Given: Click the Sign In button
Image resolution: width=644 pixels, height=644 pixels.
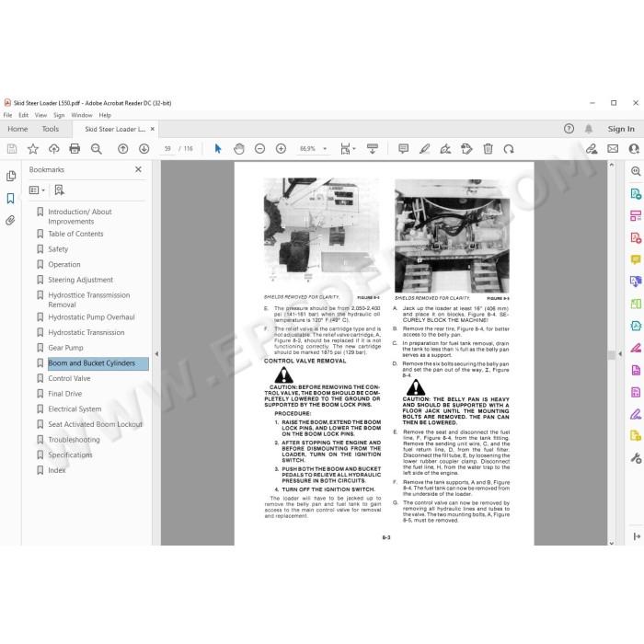Looking at the screenshot, I should pos(621,129).
